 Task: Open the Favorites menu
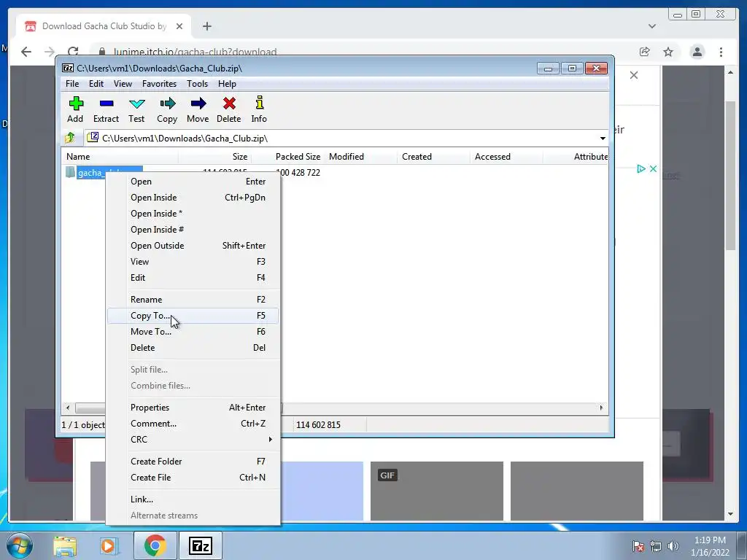[159, 84]
